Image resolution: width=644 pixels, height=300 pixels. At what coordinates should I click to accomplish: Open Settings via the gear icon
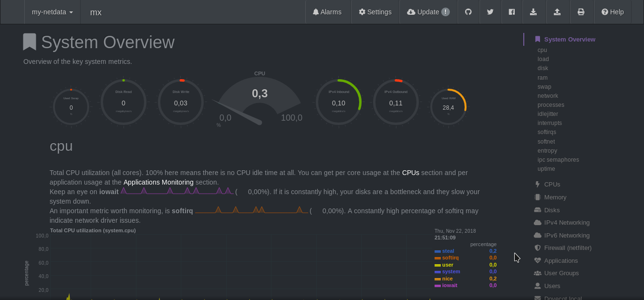pos(375,12)
